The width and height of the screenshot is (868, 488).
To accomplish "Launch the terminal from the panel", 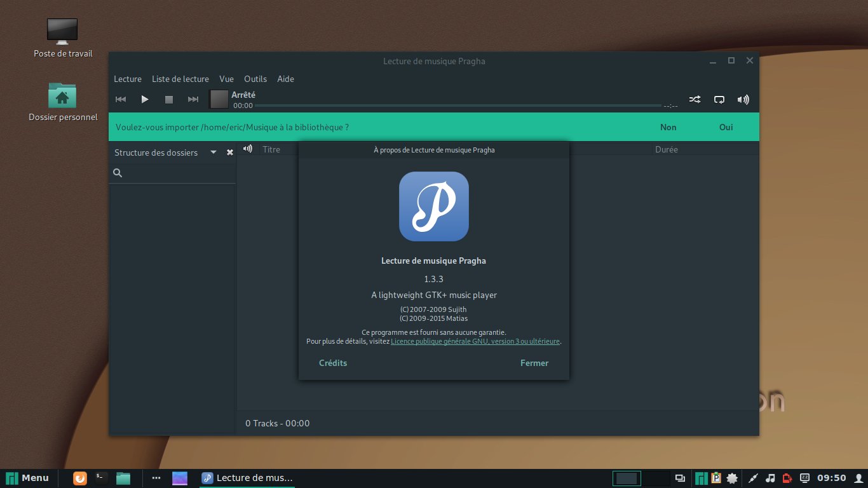I will [x=101, y=478].
